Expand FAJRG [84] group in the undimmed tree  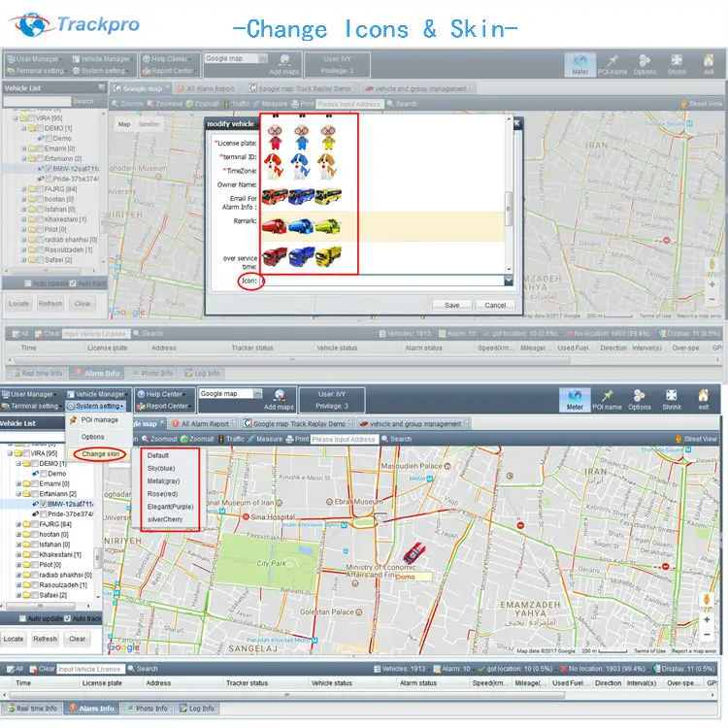tap(18, 524)
